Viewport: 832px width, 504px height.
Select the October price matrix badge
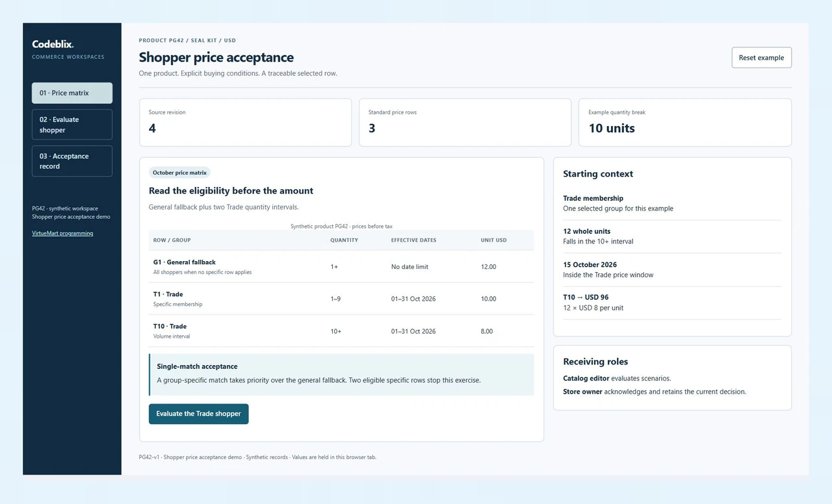[x=179, y=173]
